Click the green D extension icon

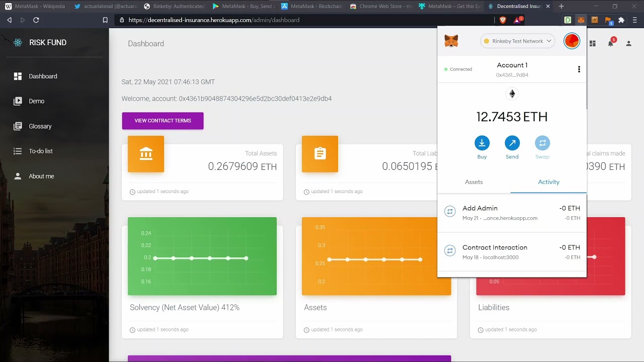pyautogui.click(x=568, y=20)
